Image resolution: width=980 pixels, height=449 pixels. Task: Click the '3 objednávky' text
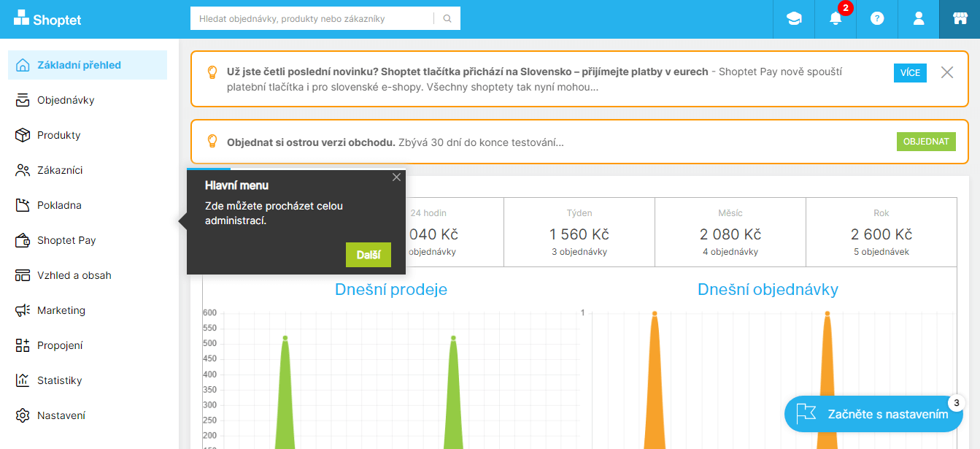pyautogui.click(x=579, y=252)
